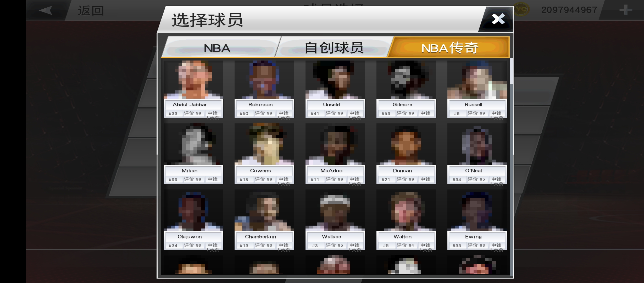Select Russell #6 player card
This screenshot has height=283, width=644.
(x=477, y=89)
